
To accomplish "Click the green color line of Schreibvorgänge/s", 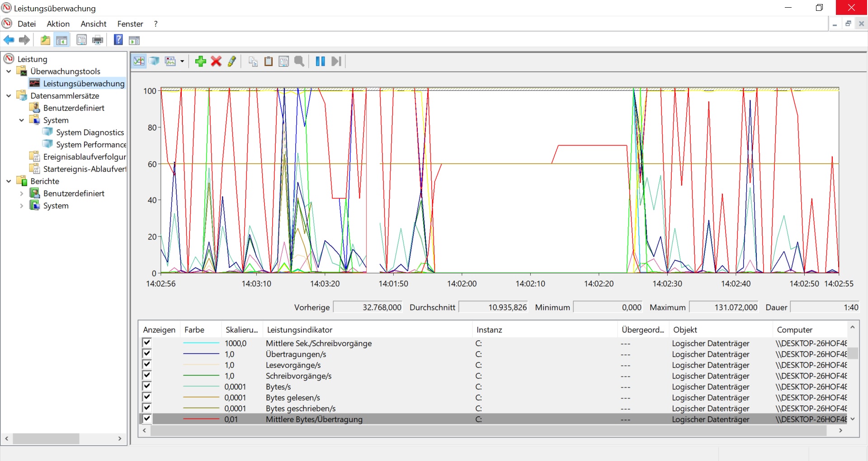I will pos(201,376).
